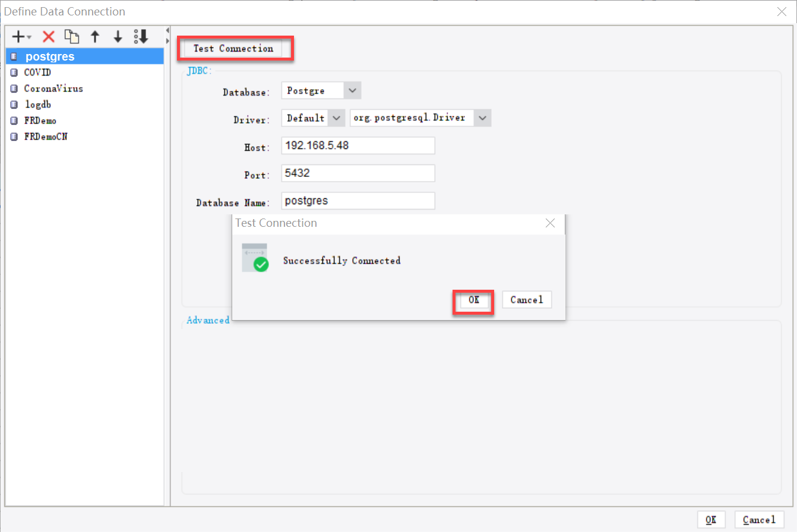This screenshot has height=532, width=797.
Task: Select the FRDemoCN connection
Action: pyautogui.click(x=45, y=136)
